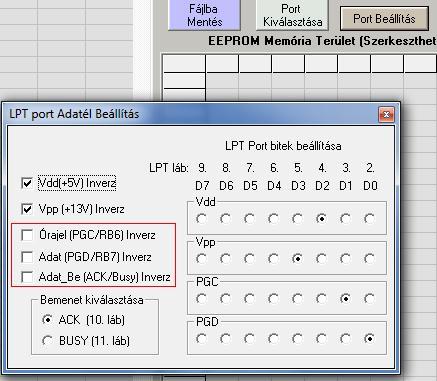This screenshot has height=381, width=437.
Task: Set Vdd to the D7 radio button
Action: point(201,219)
